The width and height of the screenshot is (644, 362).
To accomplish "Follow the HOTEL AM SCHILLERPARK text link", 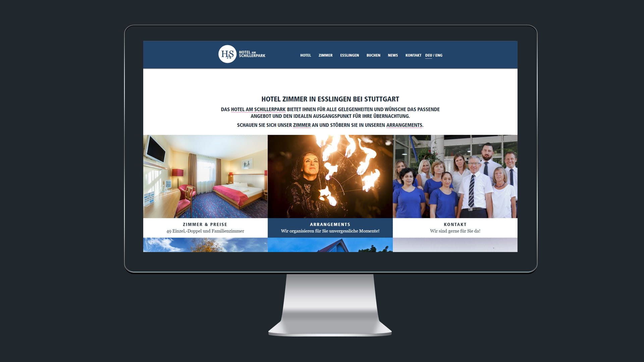I will point(258,110).
